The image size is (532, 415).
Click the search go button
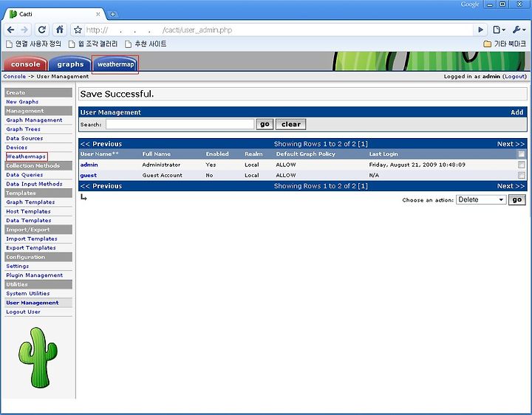click(x=265, y=125)
